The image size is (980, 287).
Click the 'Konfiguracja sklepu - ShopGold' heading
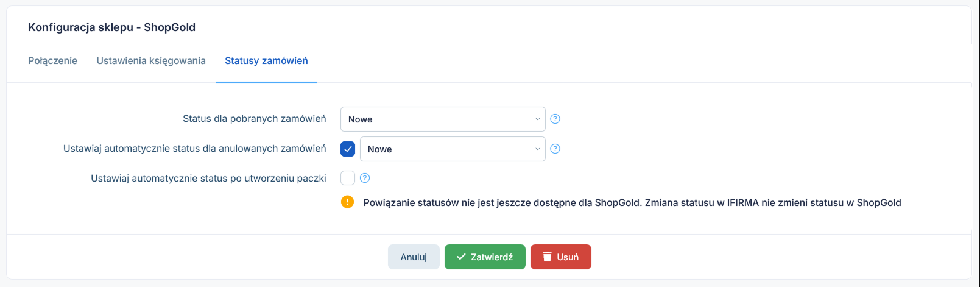111,27
